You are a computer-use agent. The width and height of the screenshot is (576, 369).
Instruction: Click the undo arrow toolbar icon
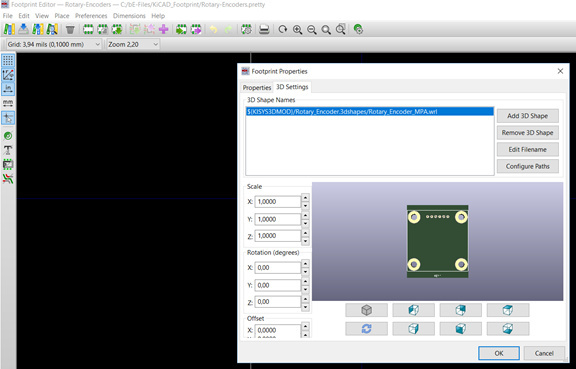213,29
